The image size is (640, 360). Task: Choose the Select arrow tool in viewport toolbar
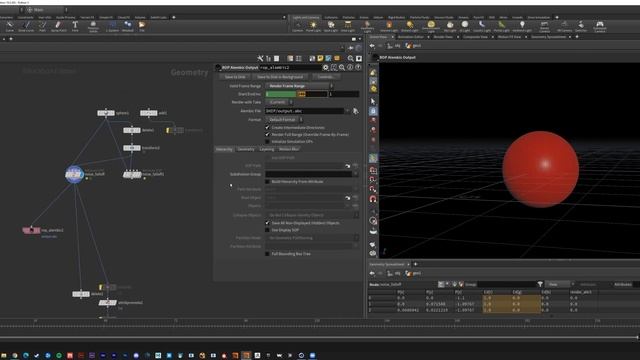point(373,101)
